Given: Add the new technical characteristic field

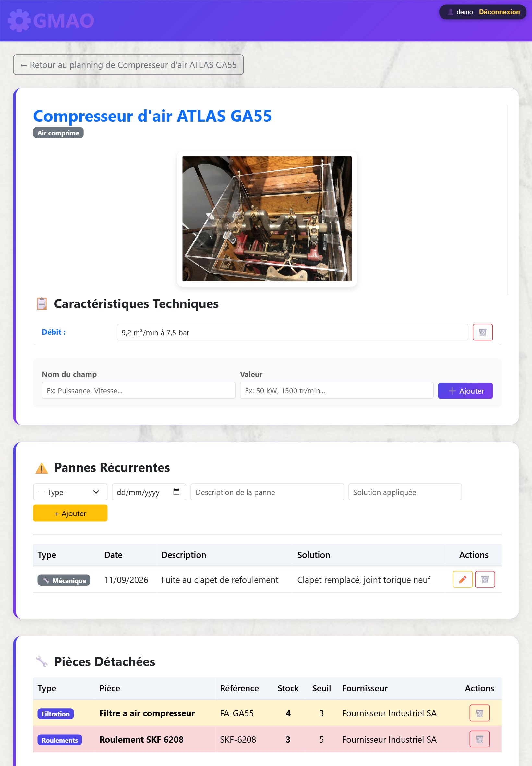Looking at the screenshot, I should (465, 391).
